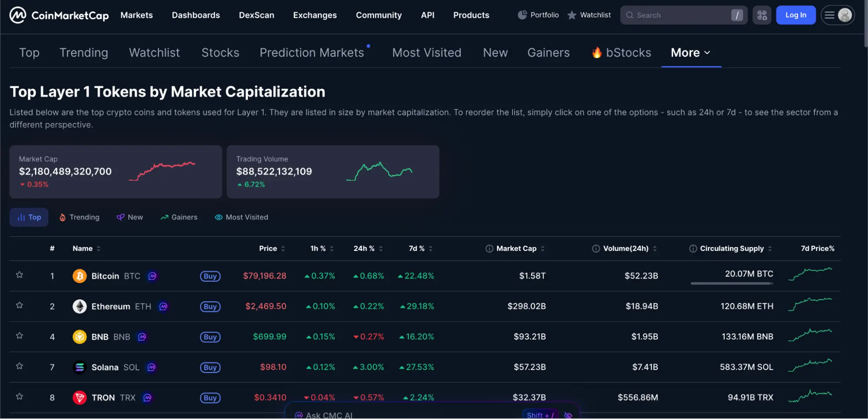Click Buy button for Solana
Screen dimensions: 868x419
pos(210,367)
